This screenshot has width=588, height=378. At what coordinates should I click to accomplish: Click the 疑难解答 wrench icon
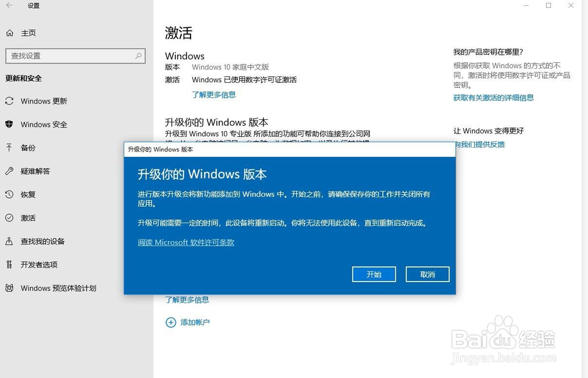[x=9, y=171]
